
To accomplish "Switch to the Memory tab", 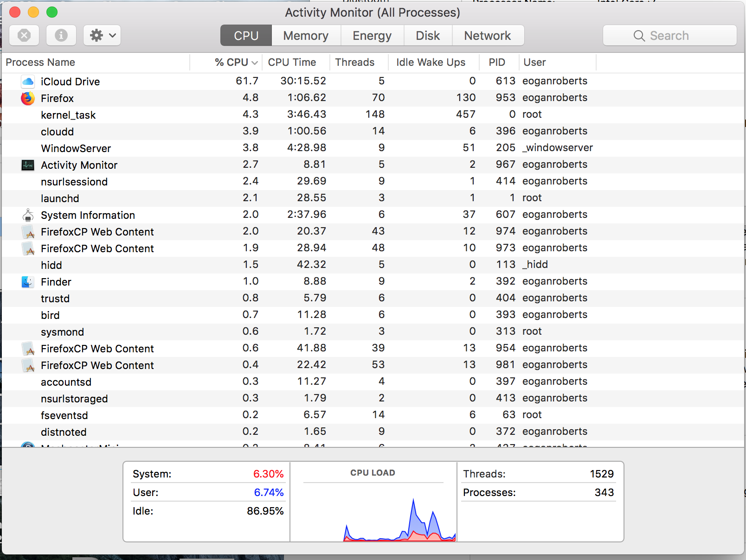I will [306, 36].
